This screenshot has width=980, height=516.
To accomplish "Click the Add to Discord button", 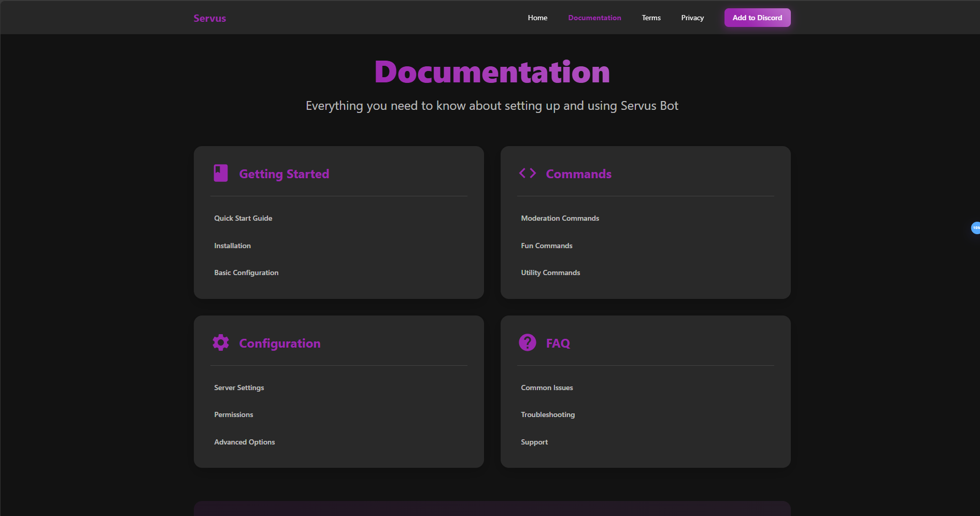I will (x=757, y=18).
